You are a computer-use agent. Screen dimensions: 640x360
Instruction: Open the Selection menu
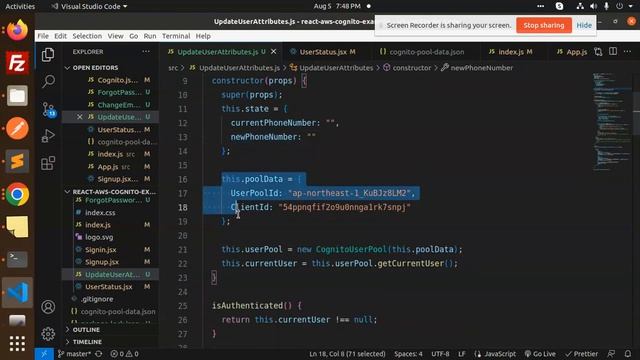[87, 36]
